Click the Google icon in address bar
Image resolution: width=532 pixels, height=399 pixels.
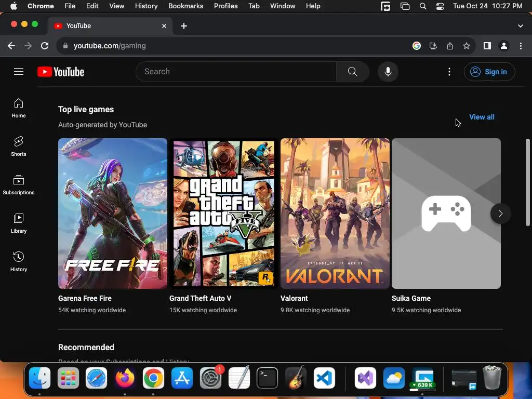tap(416, 46)
